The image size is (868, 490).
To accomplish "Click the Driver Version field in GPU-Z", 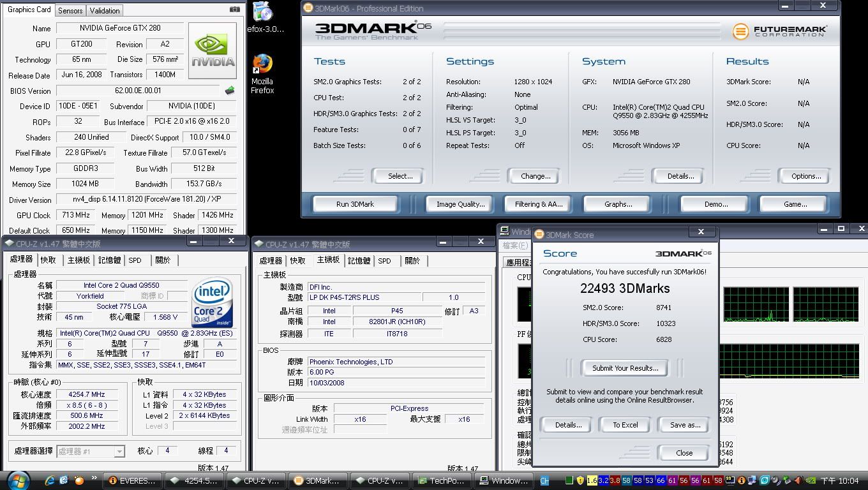I will click(146, 199).
